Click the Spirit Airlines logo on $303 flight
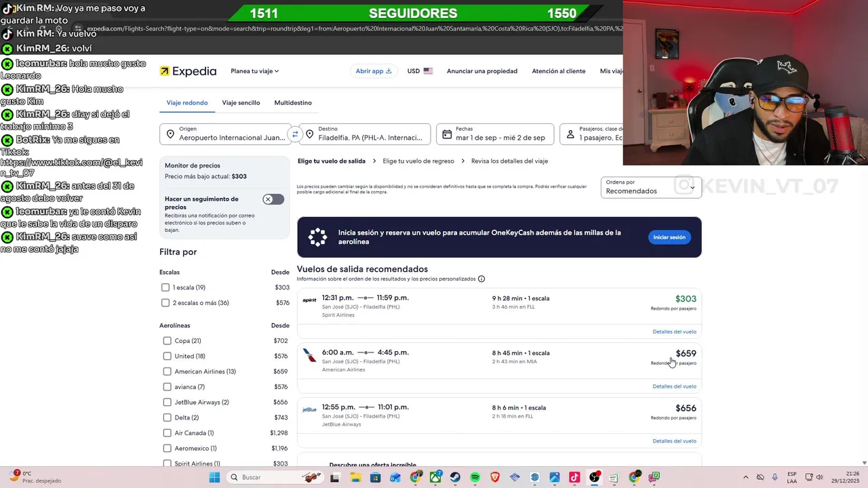868x488 pixels. (309, 300)
